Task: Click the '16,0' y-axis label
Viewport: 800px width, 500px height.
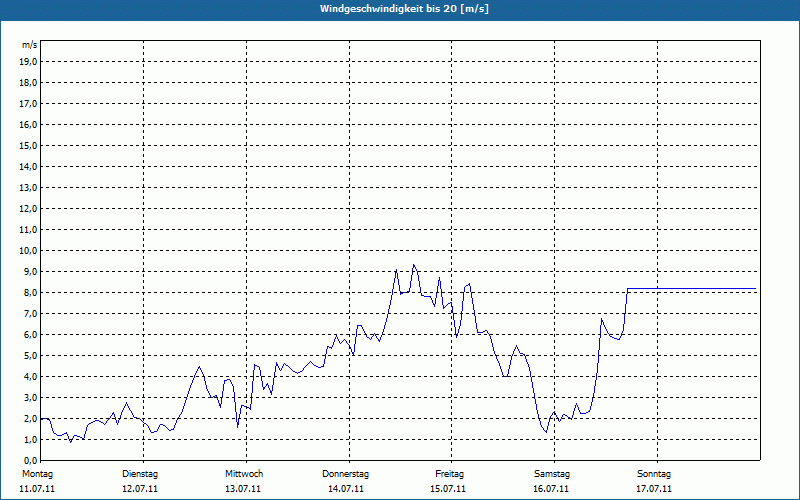Action: pos(28,124)
